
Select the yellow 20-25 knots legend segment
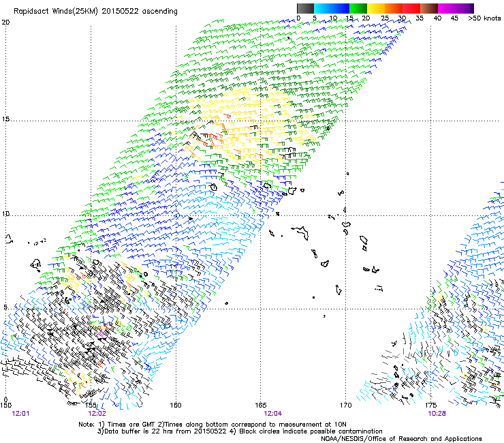(x=376, y=8)
